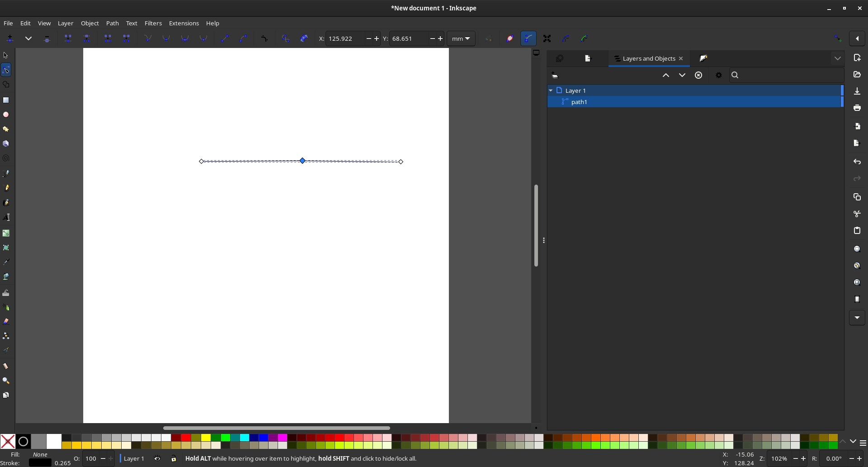Close the Layers and Objects tab
This screenshot has height=467, width=868.
click(x=681, y=58)
